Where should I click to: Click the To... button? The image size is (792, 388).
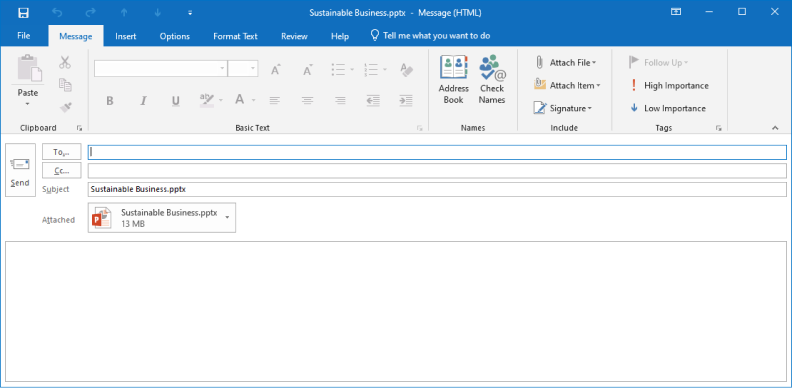[62, 152]
